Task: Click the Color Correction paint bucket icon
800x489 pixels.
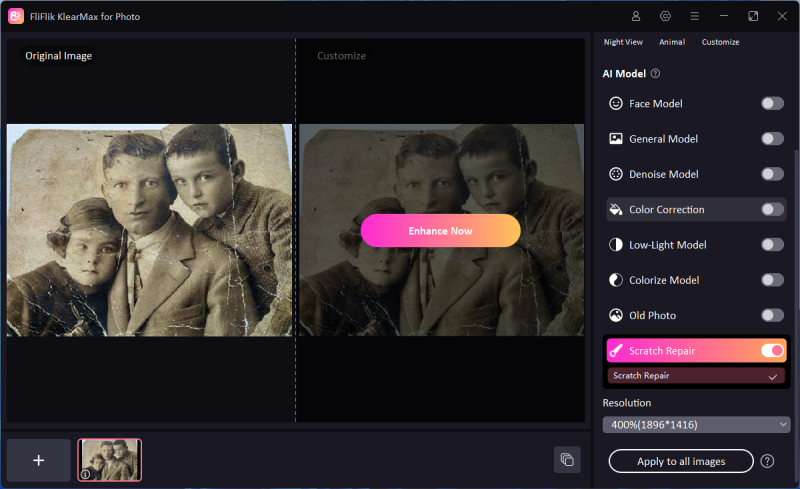Action: [616, 209]
